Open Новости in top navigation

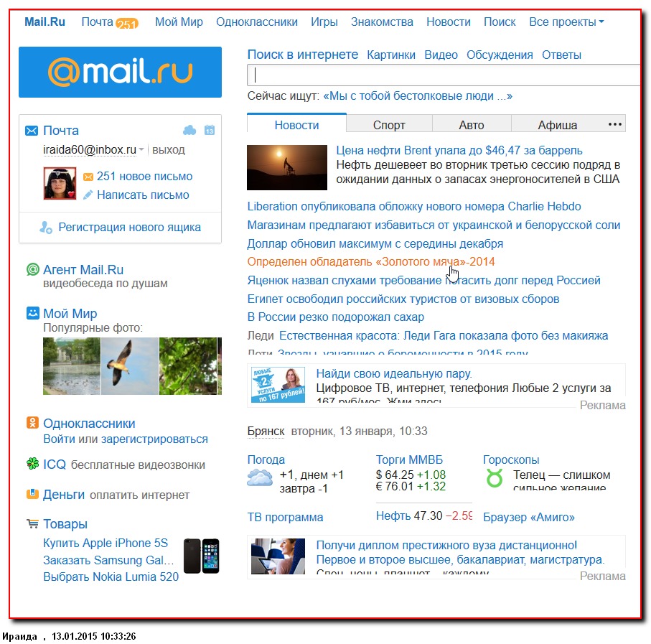(449, 22)
